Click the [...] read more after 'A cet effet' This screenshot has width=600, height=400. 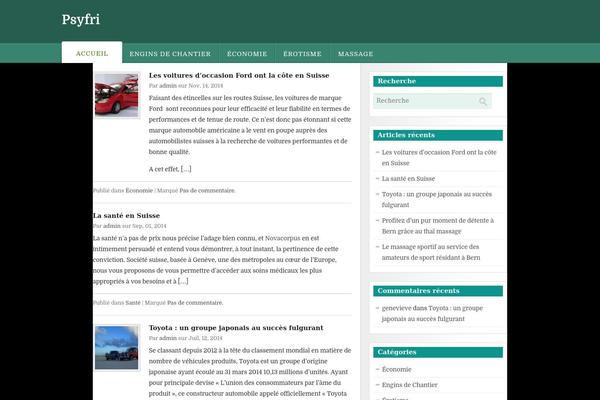click(186, 169)
